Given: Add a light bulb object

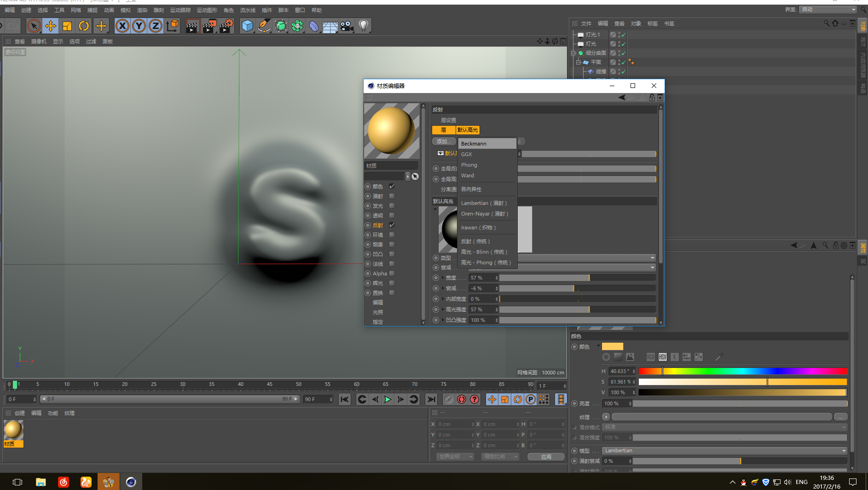Looking at the screenshot, I should tap(364, 26).
